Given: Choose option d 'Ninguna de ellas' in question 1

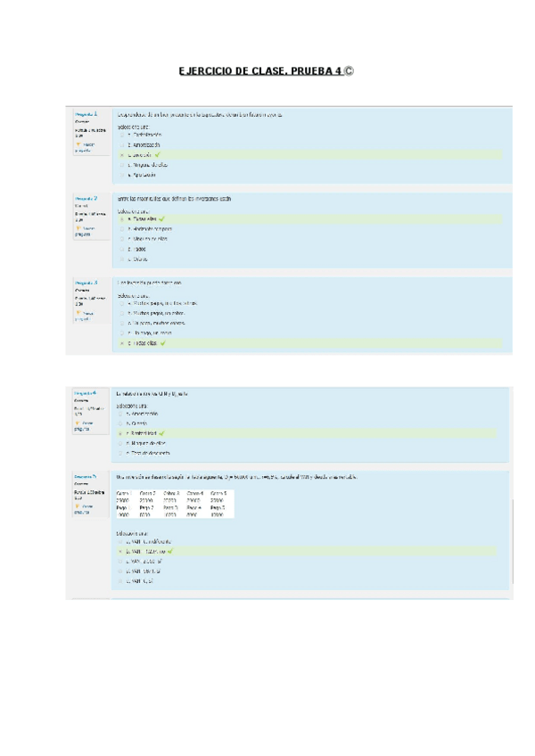Looking at the screenshot, I should pyautogui.click(x=122, y=165).
